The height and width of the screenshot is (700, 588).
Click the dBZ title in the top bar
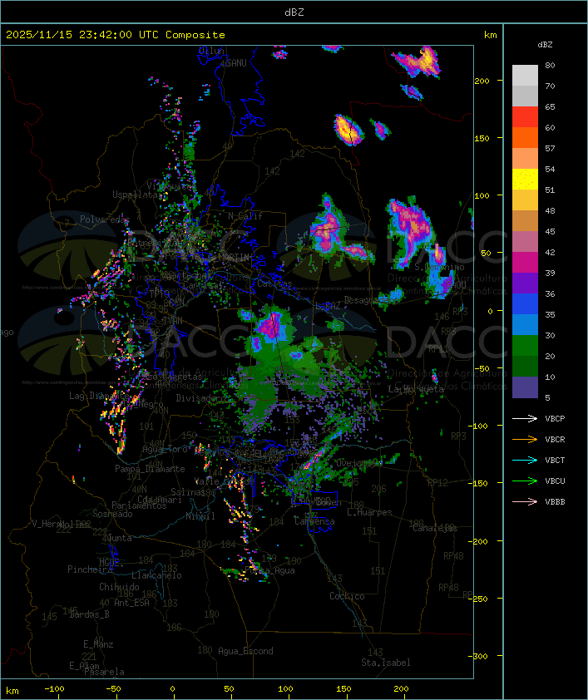tap(294, 12)
